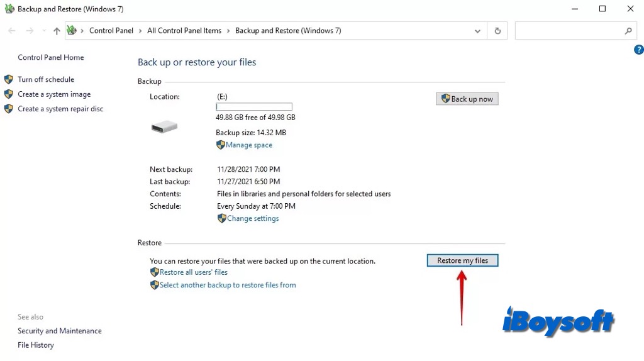
Task: Click the Forward navigation arrow
Action: tap(30, 31)
